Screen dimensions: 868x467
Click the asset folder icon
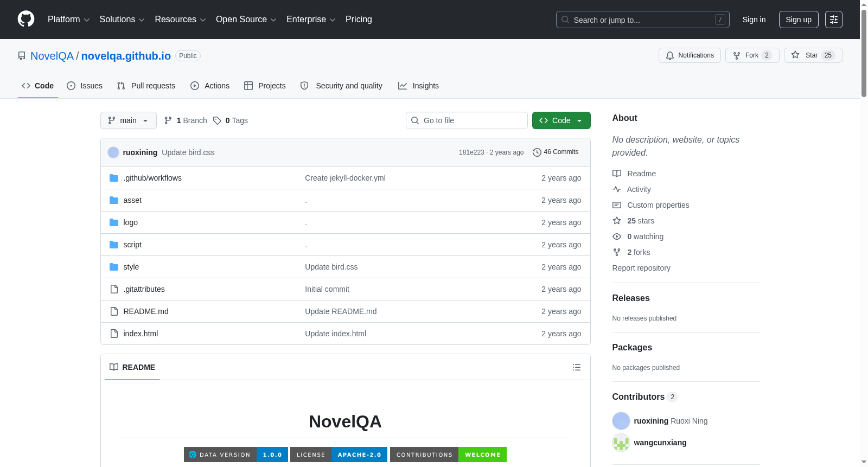click(x=114, y=200)
